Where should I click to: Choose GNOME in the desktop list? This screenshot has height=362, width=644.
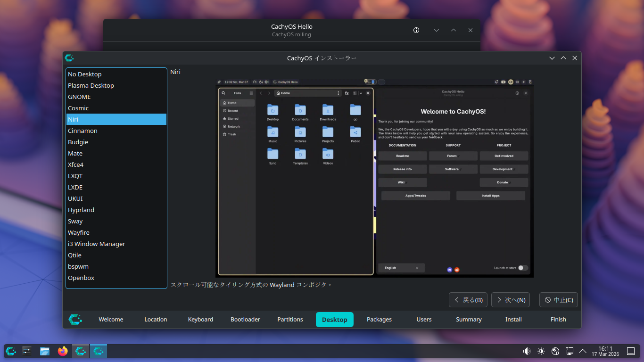point(79,97)
